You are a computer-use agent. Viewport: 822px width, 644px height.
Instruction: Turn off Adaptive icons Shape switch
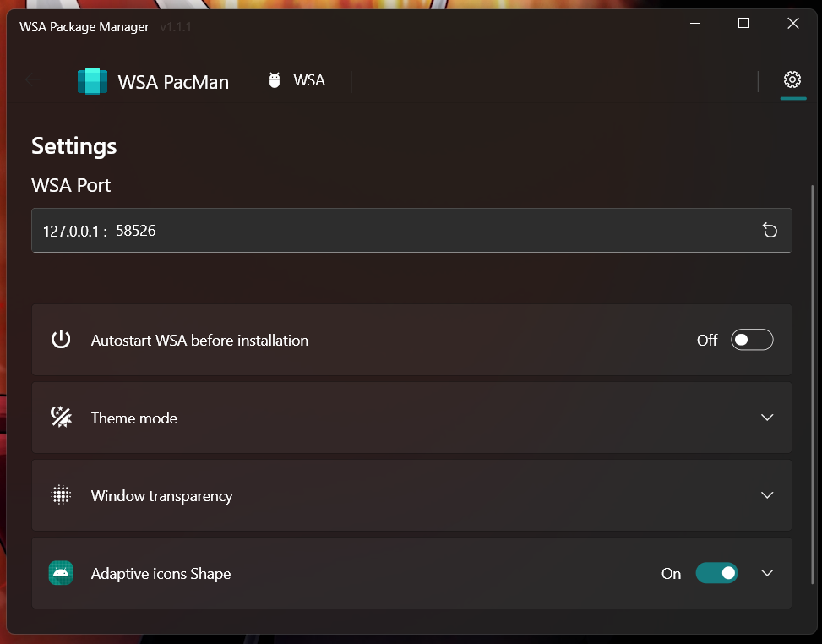point(716,573)
